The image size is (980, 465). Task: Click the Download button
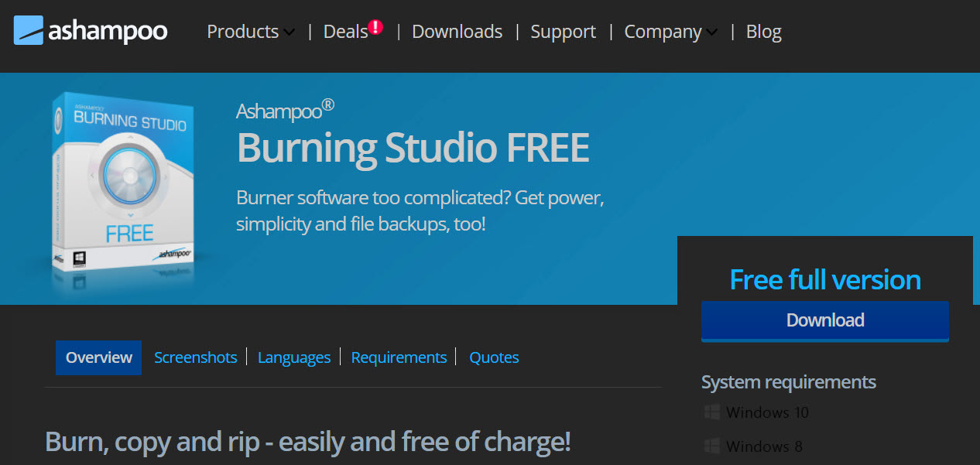tap(825, 320)
